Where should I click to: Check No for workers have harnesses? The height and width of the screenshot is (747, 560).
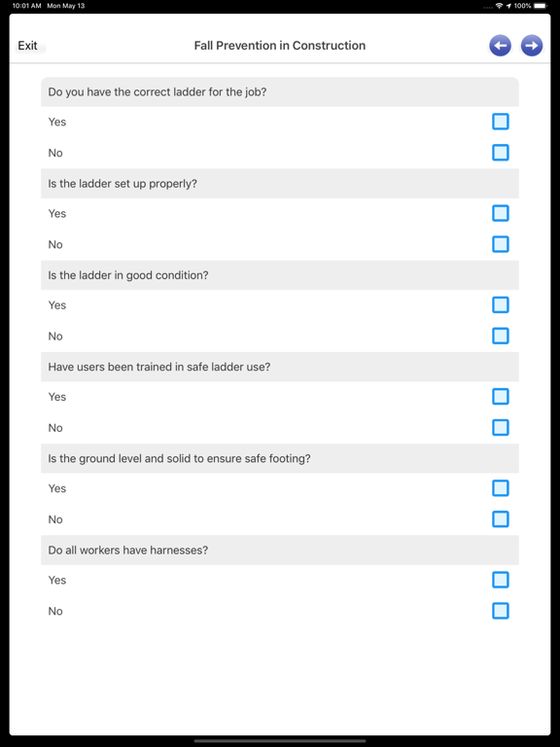pos(501,611)
